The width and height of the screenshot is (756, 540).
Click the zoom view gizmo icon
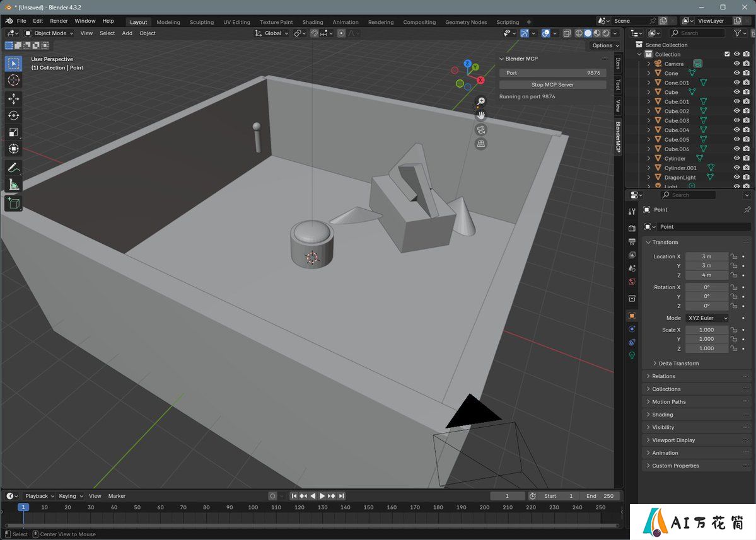(480, 101)
